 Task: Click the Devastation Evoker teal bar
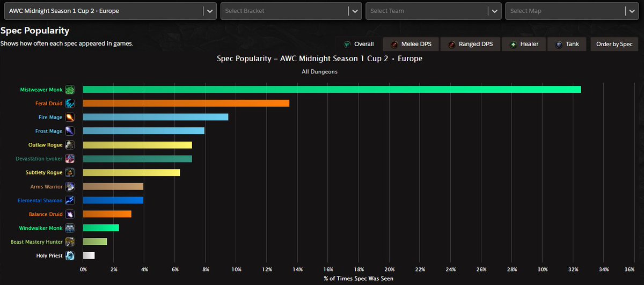[137, 159]
